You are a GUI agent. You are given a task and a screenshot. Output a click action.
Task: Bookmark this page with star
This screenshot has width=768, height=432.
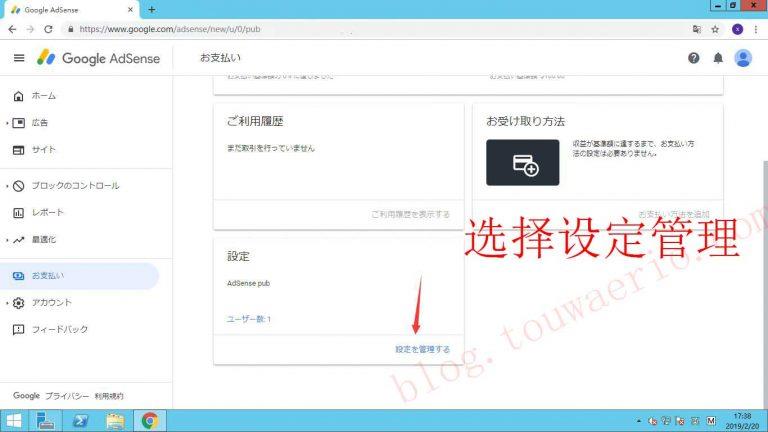[x=715, y=29]
